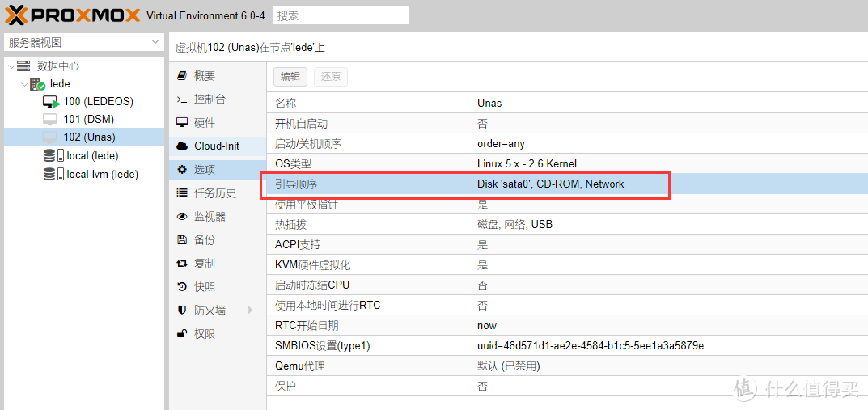The image size is (868, 410).
Task: Click the 权限 unlock icon
Action: pyautogui.click(x=182, y=334)
